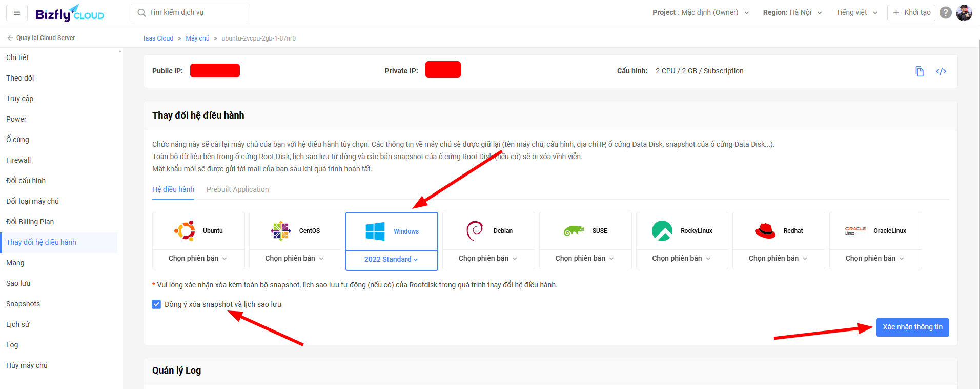Open Đổi Billing Plan in the sidebar
Image resolution: width=980 pixels, height=389 pixels.
[59, 222]
